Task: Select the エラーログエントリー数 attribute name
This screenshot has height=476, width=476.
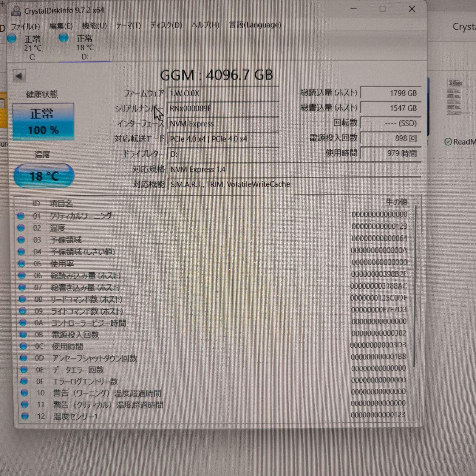Action: [x=86, y=381]
